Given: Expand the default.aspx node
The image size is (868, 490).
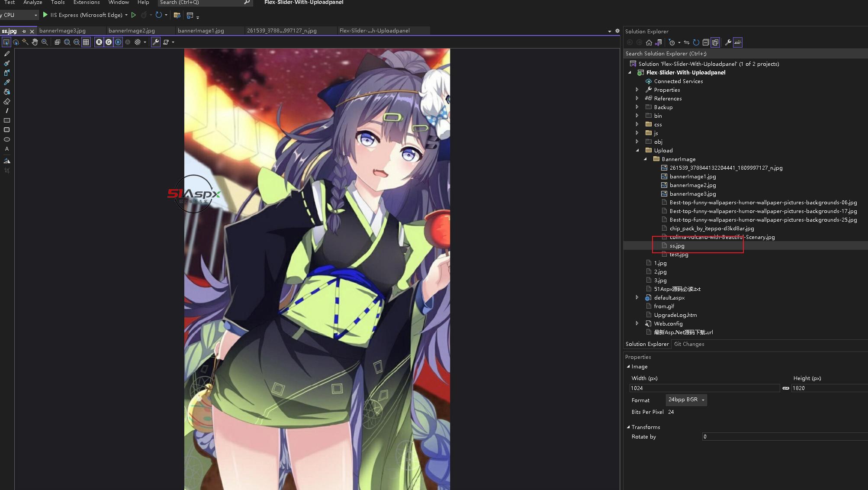Looking at the screenshot, I should [637, 297].
